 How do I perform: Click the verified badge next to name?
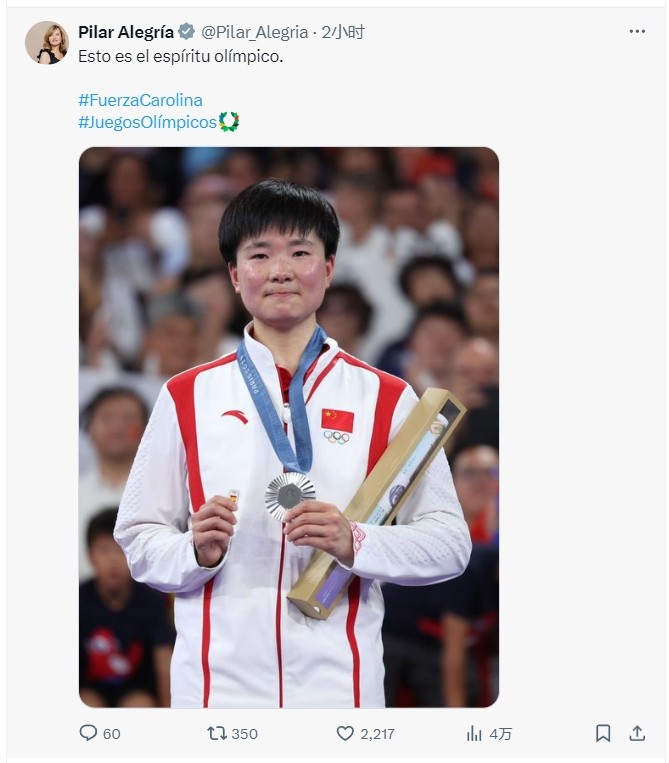(x=186, y=32)
